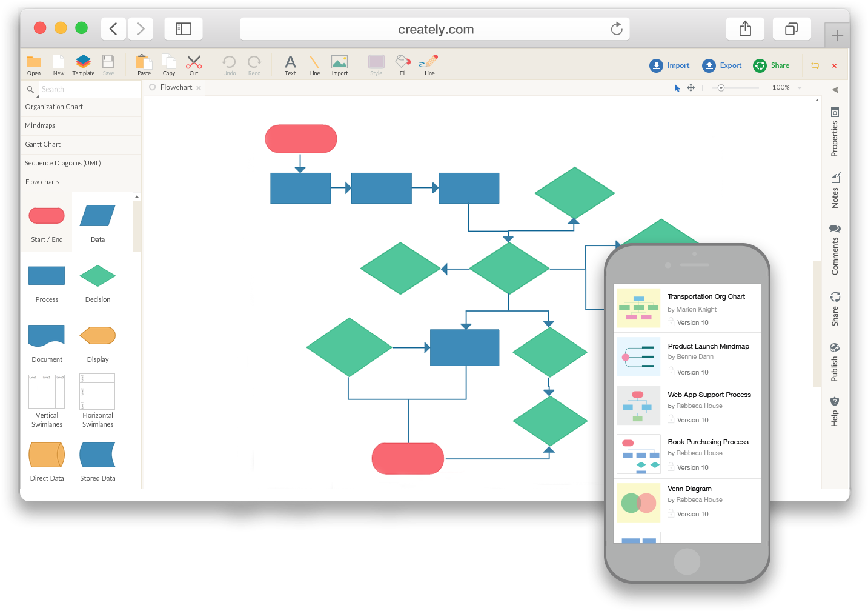Collapse the right side panel arrow
This screenshot has width=868, height=611.
click(835, 90)
